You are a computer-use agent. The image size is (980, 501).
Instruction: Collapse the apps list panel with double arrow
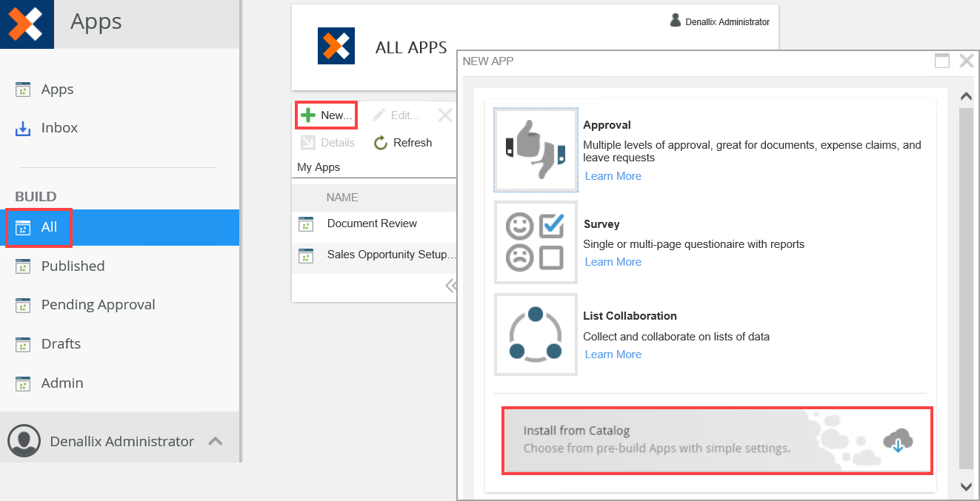pos(449,286)
